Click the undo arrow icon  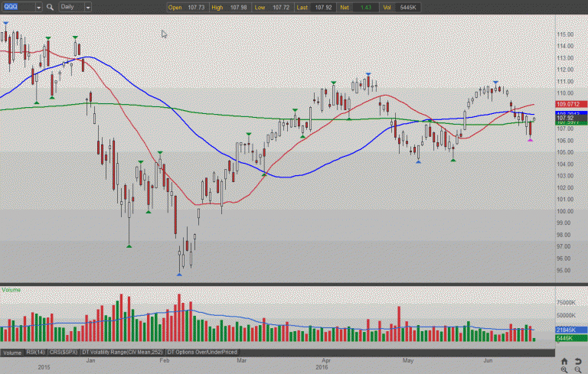click(578, 361)
